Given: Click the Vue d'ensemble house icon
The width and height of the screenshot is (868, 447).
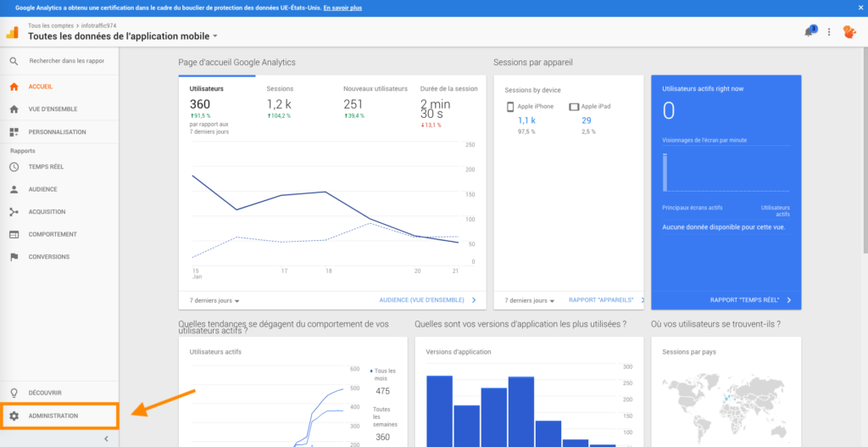Looking at the screenshot, I should click(14, 109).
